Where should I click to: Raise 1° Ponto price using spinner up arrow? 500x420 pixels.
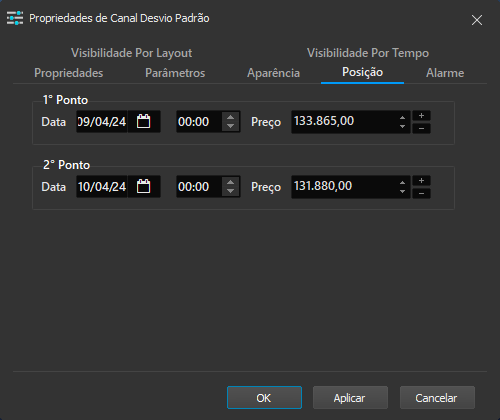402,118
